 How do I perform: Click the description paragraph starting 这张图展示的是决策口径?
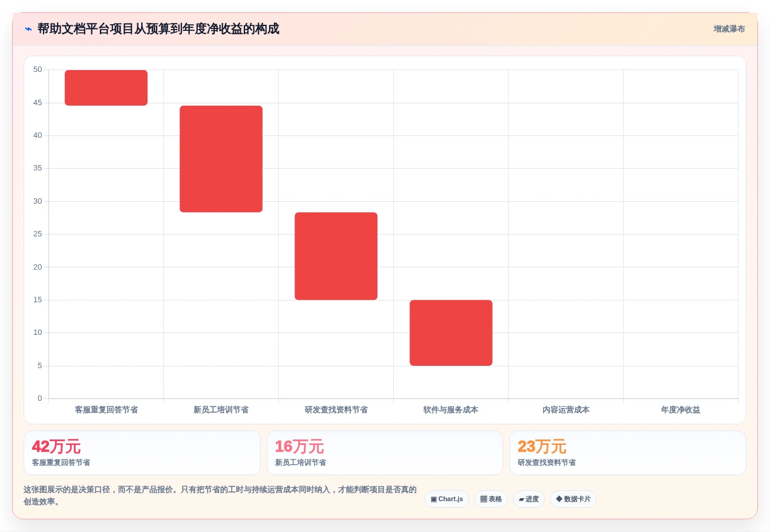click(x=220, y=496)
